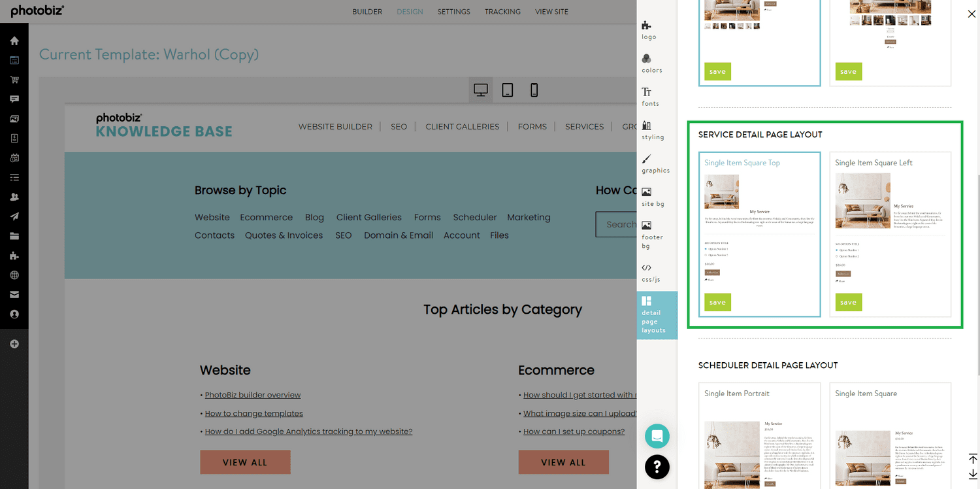Switch preview to mobile view

534,90
